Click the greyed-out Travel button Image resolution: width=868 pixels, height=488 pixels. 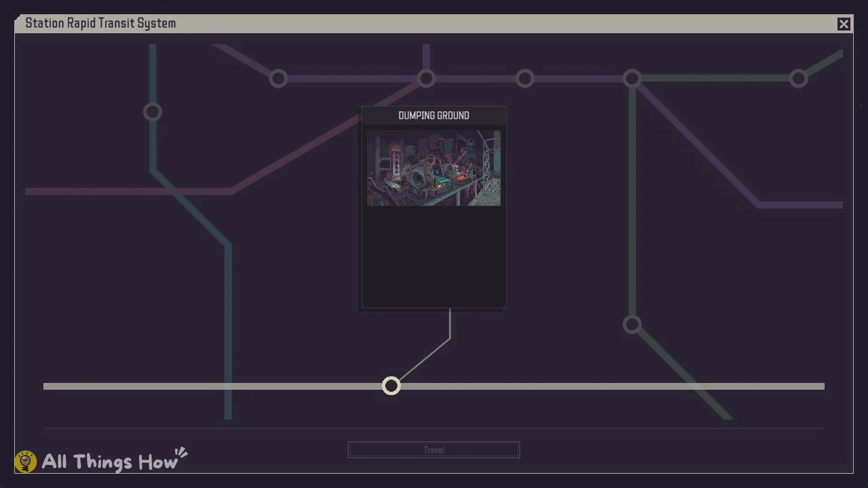[434, 450]
